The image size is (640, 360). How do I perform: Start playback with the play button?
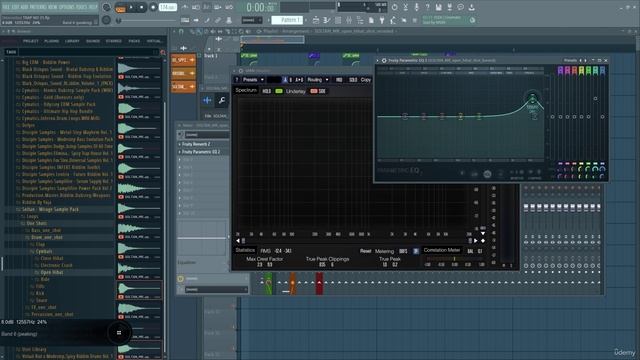(131, 7)
